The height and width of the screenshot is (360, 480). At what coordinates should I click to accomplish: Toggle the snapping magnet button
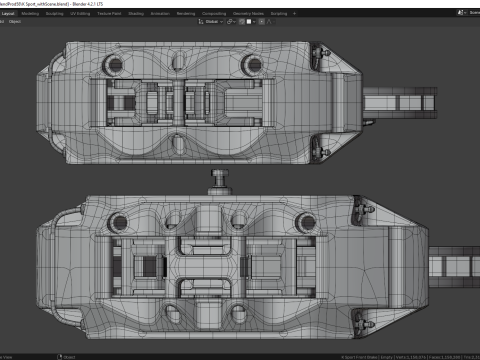tap(242, 22)
